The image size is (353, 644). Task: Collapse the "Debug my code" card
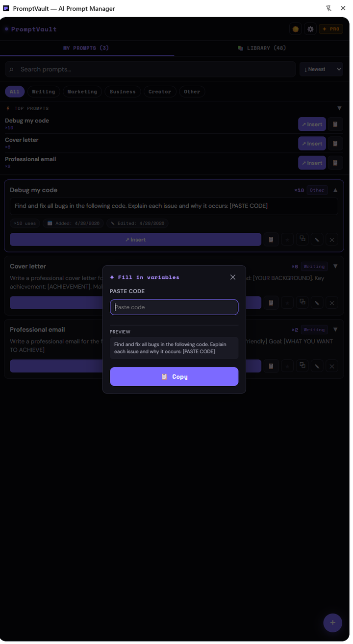[335, 190]
